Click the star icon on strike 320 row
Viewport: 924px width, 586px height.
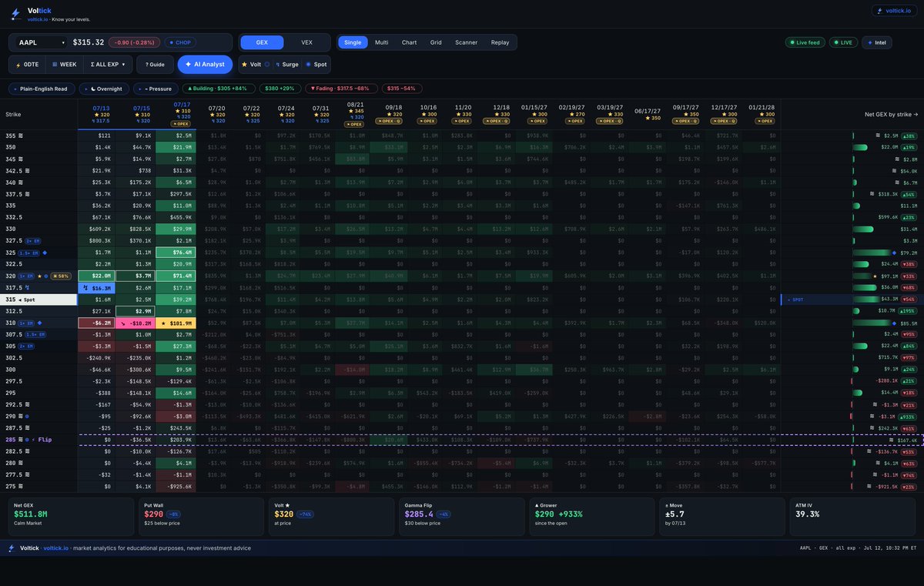point(39,275)
